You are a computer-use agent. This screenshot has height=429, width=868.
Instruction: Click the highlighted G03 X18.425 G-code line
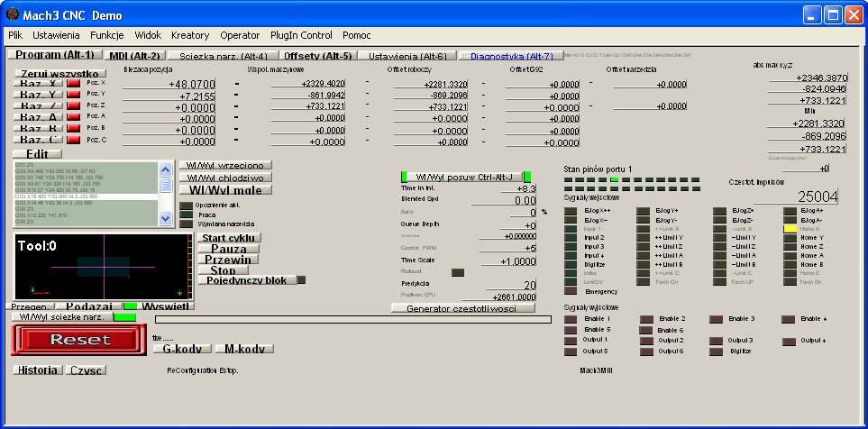86,196
